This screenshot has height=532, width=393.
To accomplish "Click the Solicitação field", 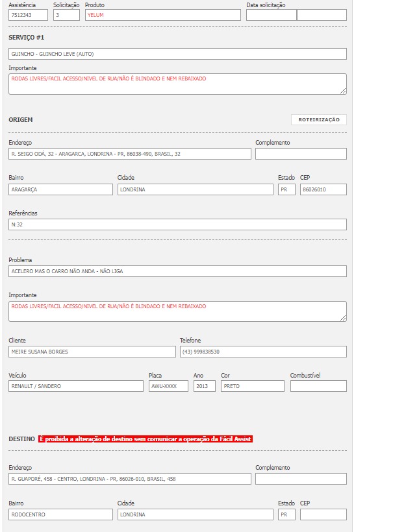I will tap(66, 15).
